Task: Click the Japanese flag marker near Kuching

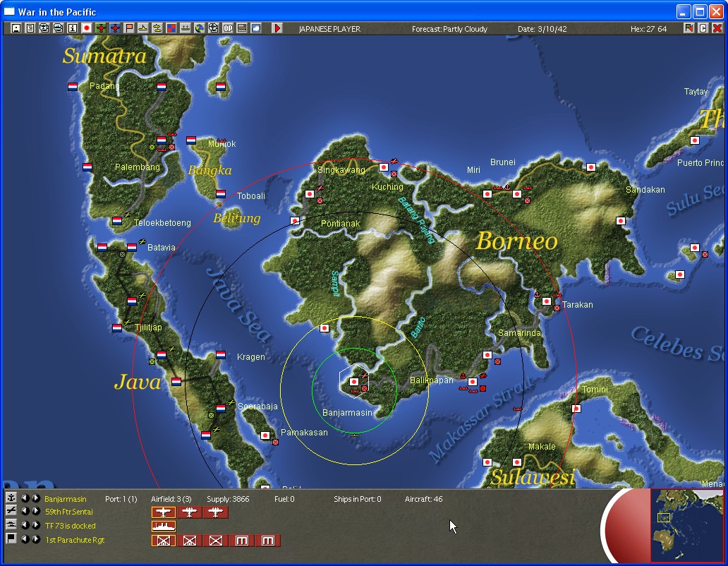Action: 384,167
